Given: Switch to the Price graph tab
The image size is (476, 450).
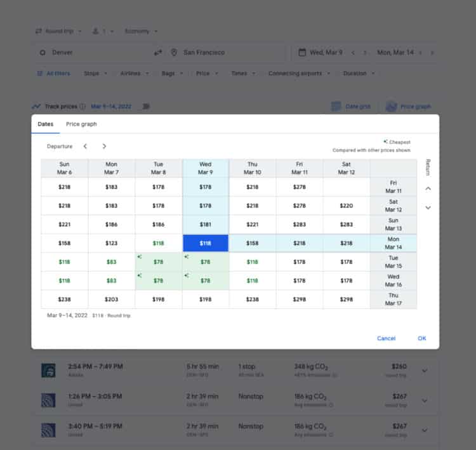Looking at the screenshot, I should tap(81, 124).
